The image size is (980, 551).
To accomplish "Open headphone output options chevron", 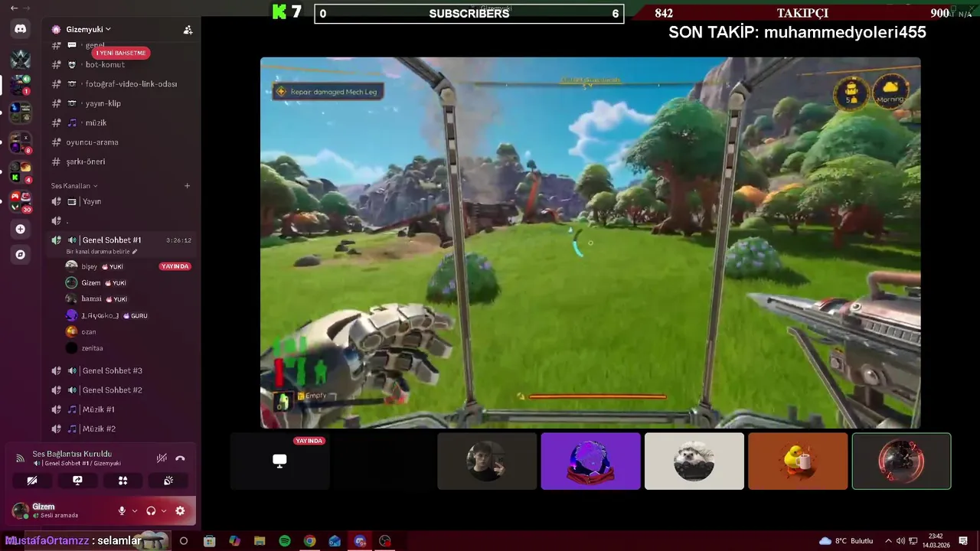I will point(164,511).
